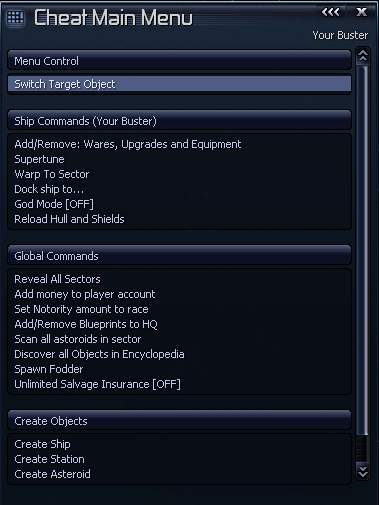This screenshot has width=379, height=505.
Task: Open Add/Remove Wares, Upgrades and Equipment
Action: pyautogui.click(x=128, y=144)
